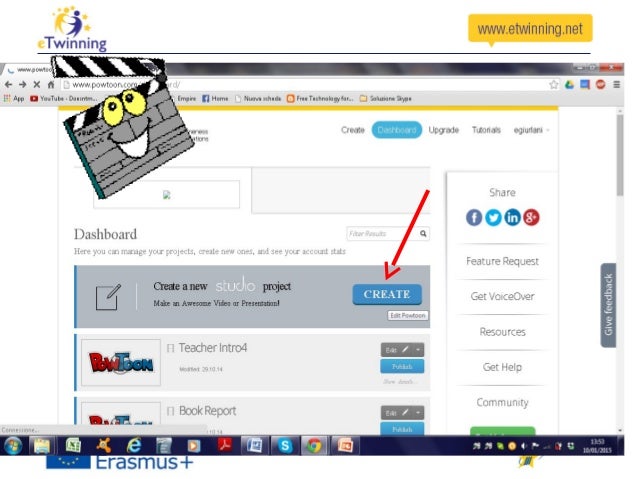Tick the Book Report checkbox

click(x=170, y=411)
